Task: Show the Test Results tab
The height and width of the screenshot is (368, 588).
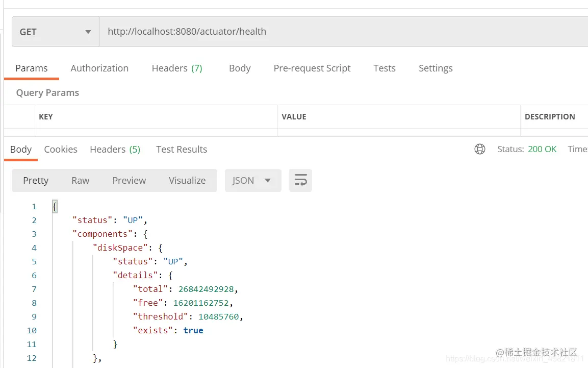Action: click(182, 150)
